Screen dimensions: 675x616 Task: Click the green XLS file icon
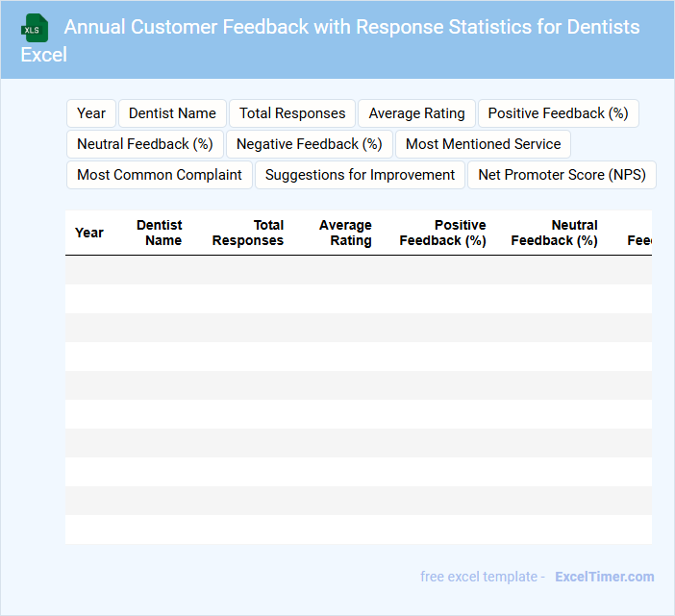coord(35,28)
